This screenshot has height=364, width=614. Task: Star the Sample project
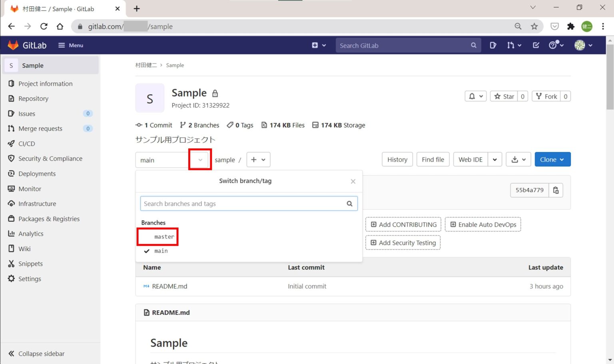pyautogui.click(x=504, y=96)
